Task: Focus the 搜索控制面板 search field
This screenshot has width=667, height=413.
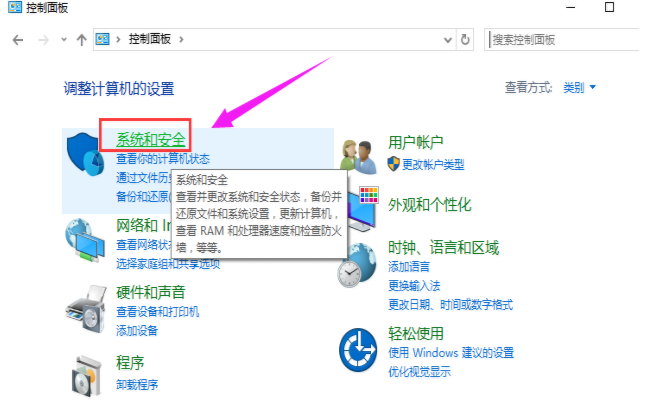Action: 562,40
